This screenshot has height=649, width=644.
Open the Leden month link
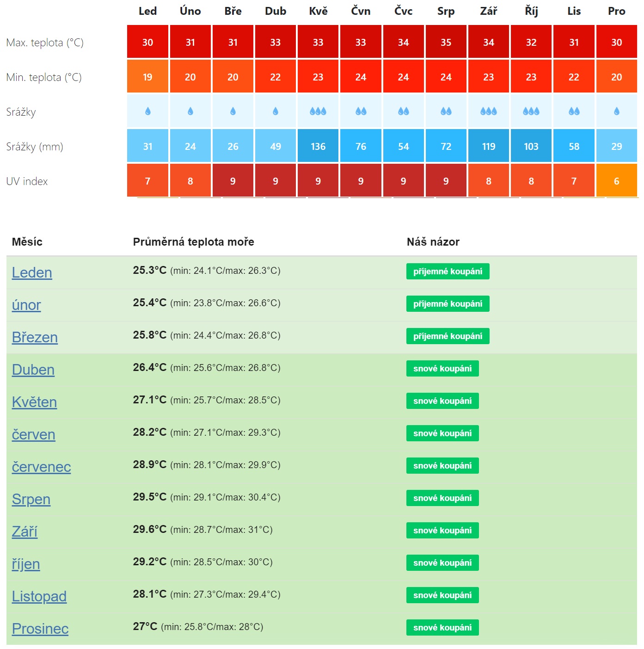[x=32, y=272]
